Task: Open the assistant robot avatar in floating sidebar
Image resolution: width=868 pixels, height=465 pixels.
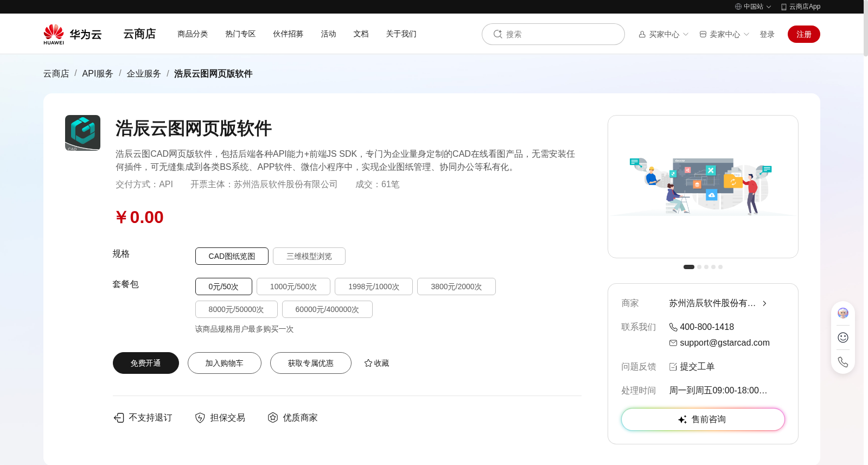Action: [843, 313]
